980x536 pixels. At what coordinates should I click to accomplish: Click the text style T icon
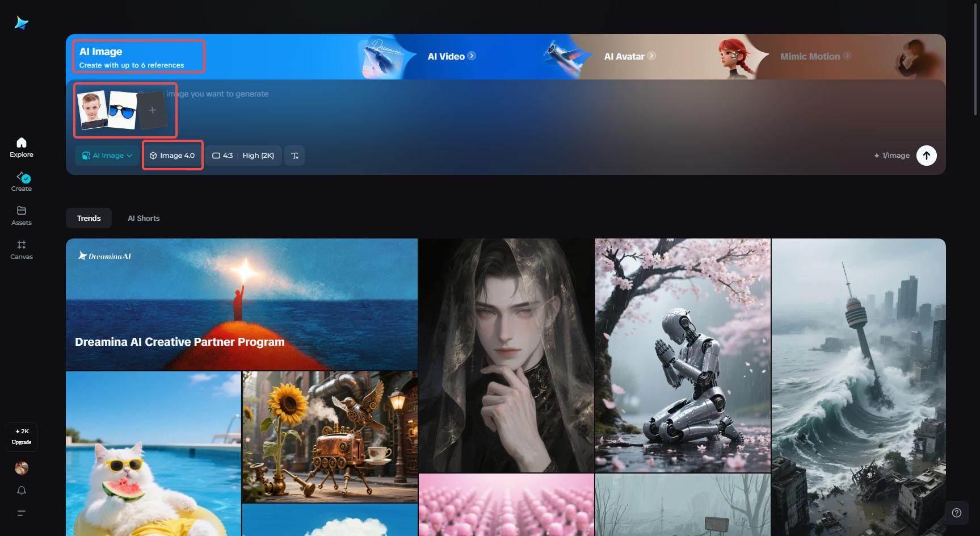pos(295,156)
